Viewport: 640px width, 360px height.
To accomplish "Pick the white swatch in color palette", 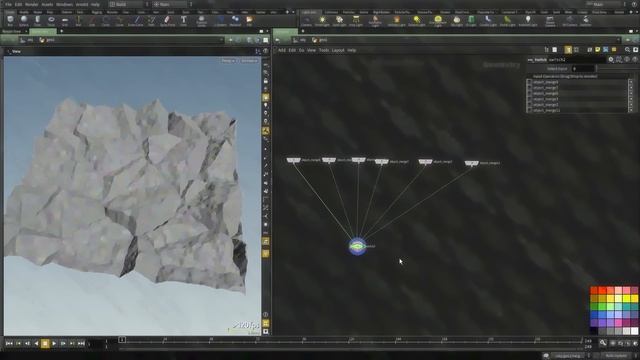I will coord(634,330).
